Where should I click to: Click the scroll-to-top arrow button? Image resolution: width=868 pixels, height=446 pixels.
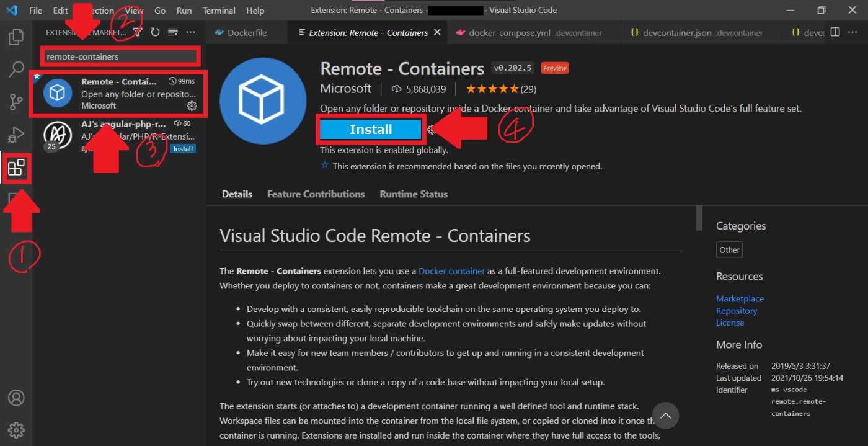click(666, 415)
